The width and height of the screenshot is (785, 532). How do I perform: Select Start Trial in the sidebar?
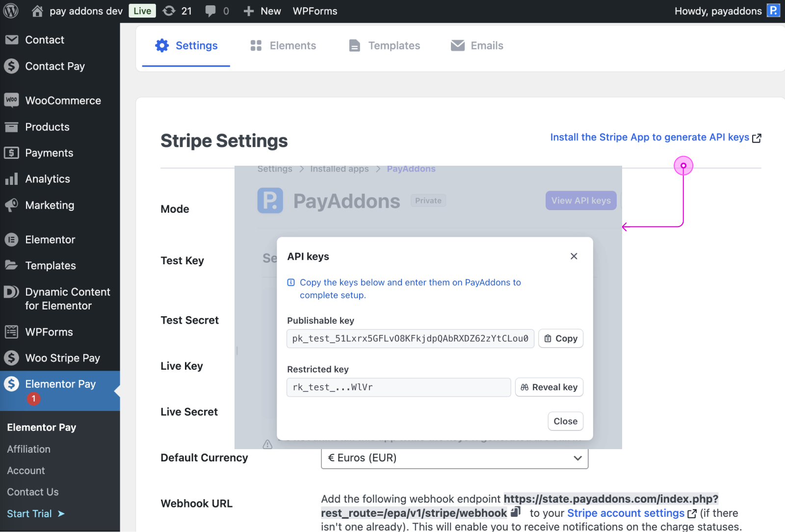(x=29, y=513)
